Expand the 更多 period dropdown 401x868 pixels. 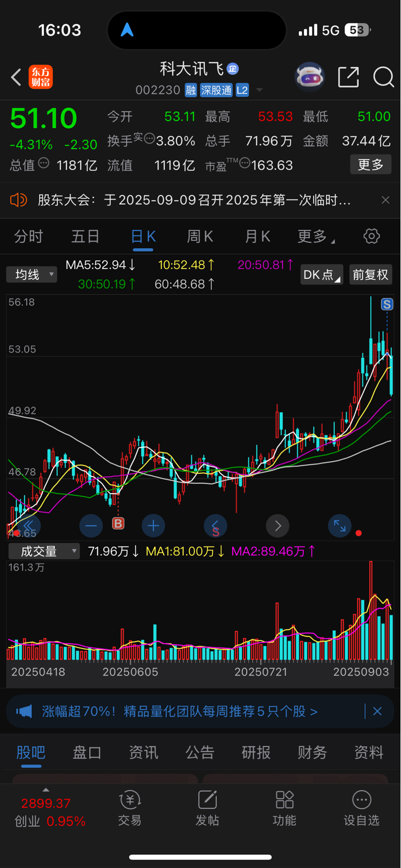[316, 237]
